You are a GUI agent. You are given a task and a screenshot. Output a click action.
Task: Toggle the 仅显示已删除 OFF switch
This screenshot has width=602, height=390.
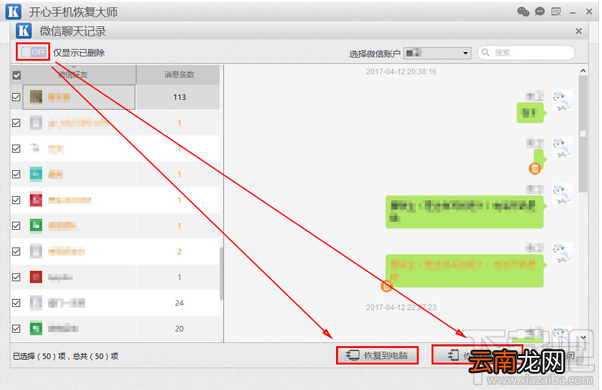[33, 52]
